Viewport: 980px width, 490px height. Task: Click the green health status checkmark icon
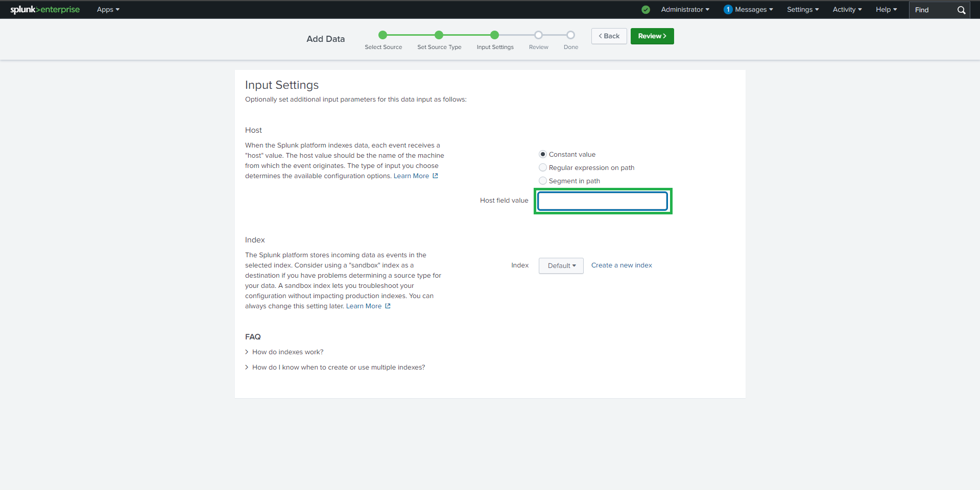(x=646, y=10)
